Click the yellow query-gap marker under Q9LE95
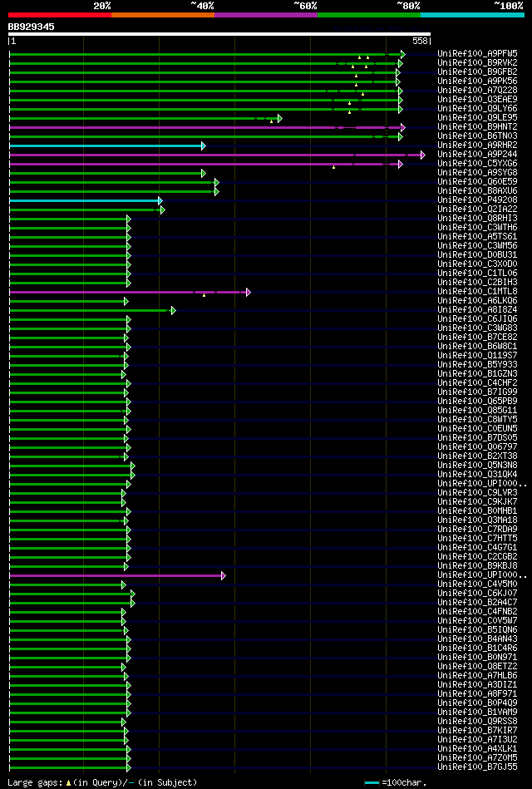Viewport: 532px width, 789px height. [271, 121]
